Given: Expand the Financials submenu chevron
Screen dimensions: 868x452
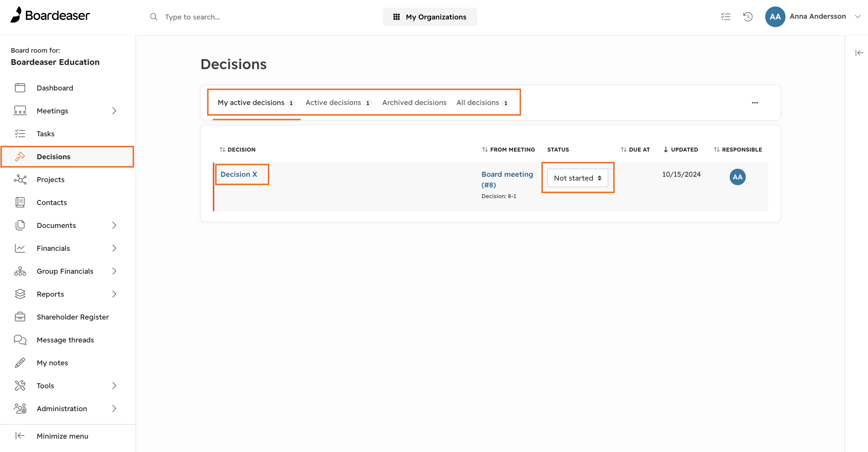Looking at the screenshot, I should [x=114, y=248].
